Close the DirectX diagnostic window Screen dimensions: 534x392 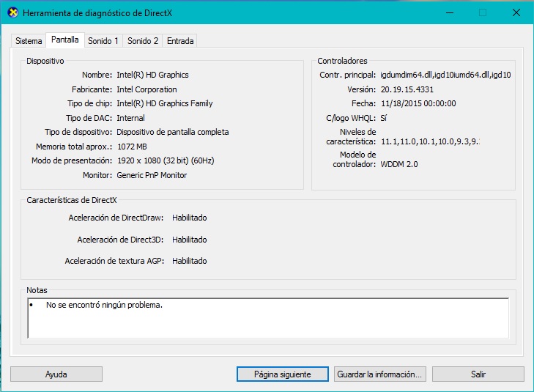click(x=516, y=13)
